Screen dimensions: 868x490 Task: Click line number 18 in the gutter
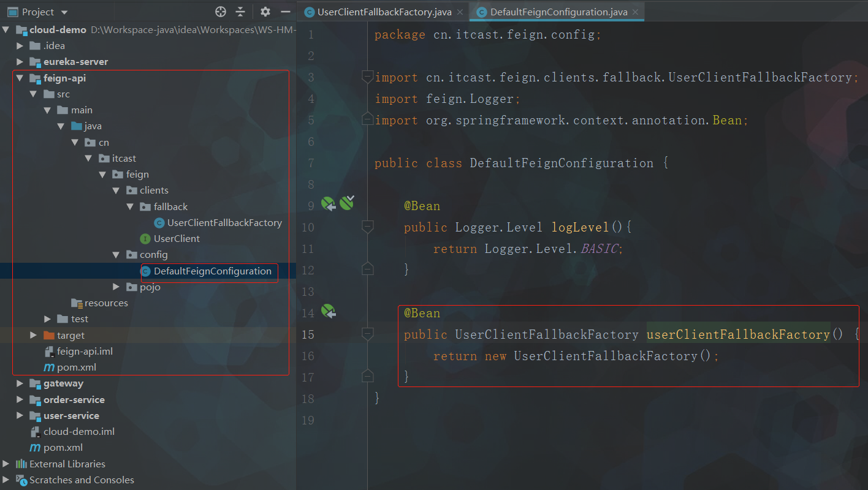click(x=308, y=399)
